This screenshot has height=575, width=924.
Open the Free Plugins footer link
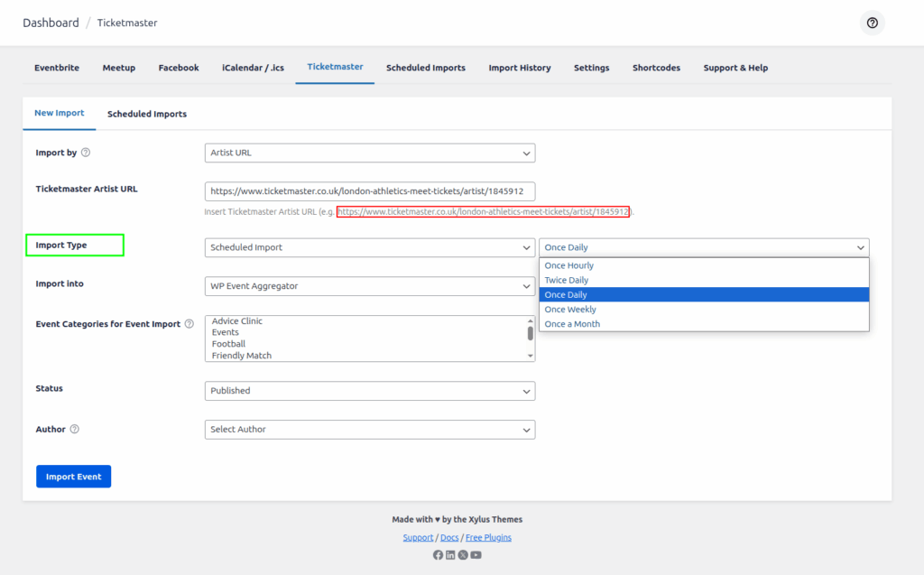click(x=488, y=538)
